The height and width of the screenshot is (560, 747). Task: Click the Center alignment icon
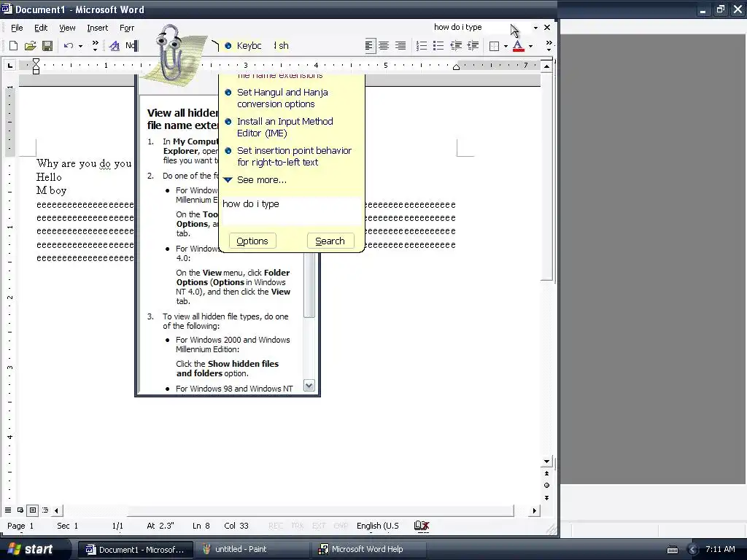[384, 46]
